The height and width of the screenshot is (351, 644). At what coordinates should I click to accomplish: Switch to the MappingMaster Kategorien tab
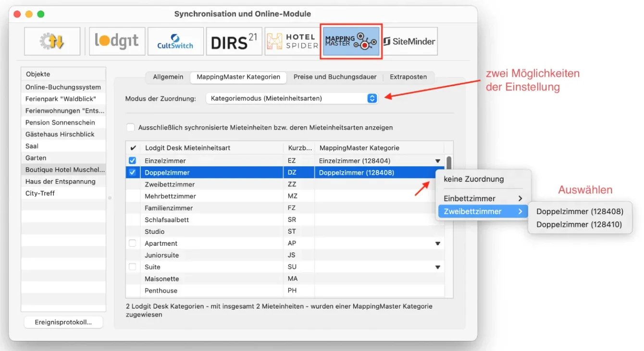(238, 77)
